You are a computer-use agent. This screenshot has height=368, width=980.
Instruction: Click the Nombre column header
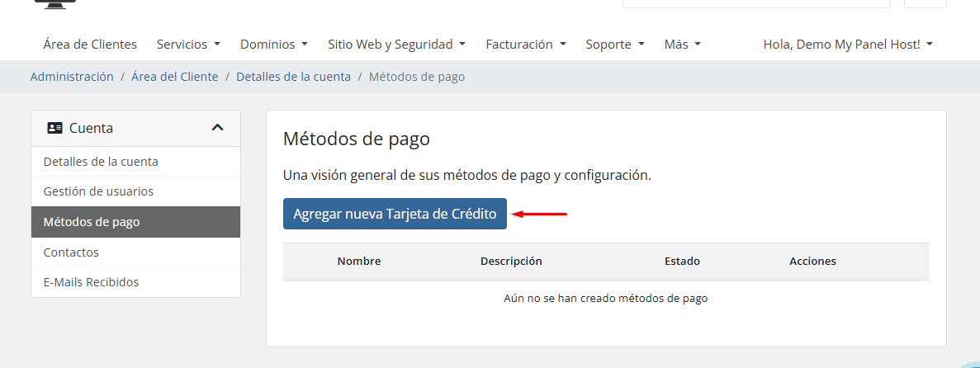(x=358, y=261)
